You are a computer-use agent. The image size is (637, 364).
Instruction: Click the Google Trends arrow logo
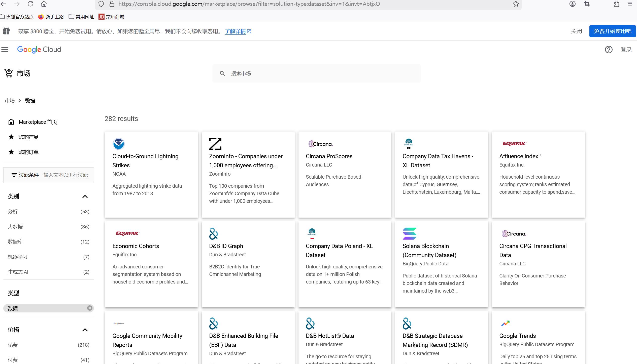coord(505,323)
